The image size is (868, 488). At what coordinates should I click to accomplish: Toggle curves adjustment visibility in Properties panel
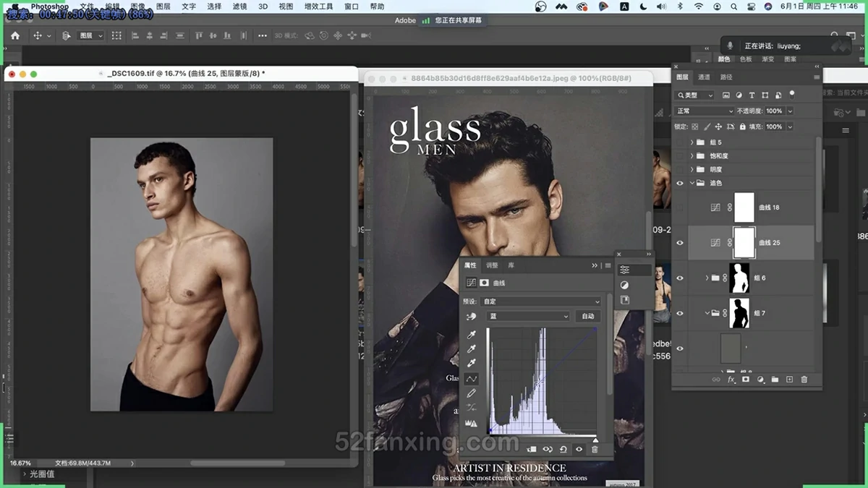579,449
